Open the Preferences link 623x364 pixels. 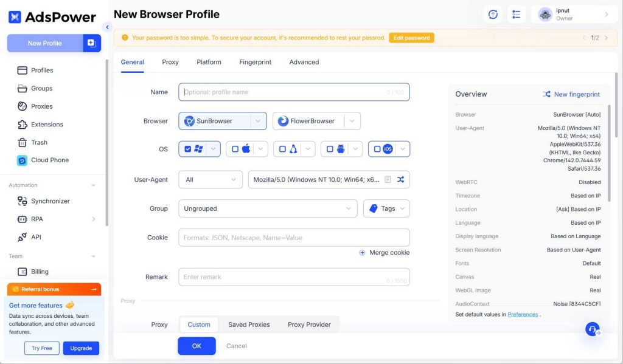(x=523, y=314)
